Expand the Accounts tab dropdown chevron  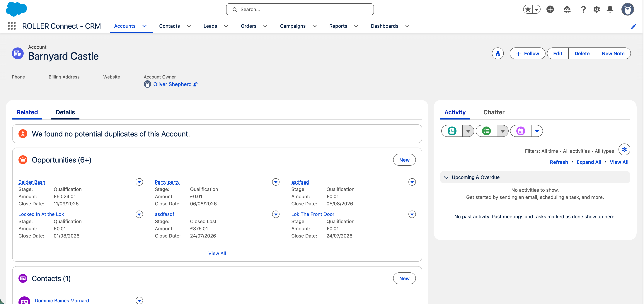[144, 26]
